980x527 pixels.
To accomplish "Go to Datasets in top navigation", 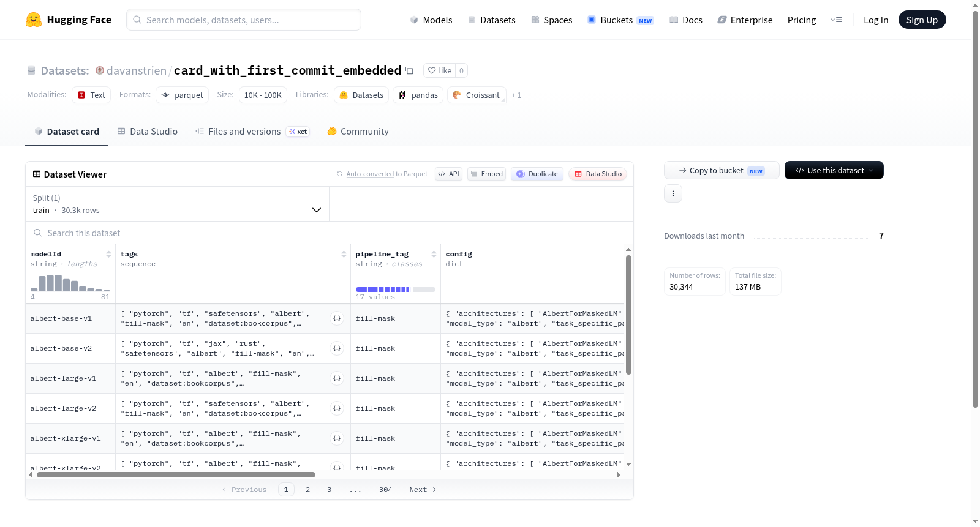I will [491, 20].
